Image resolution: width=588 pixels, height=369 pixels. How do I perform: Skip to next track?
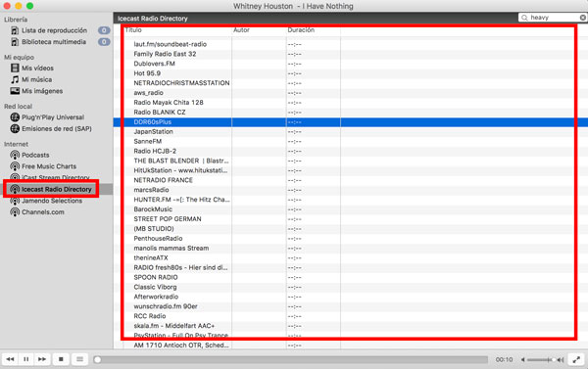pos(42,359)
